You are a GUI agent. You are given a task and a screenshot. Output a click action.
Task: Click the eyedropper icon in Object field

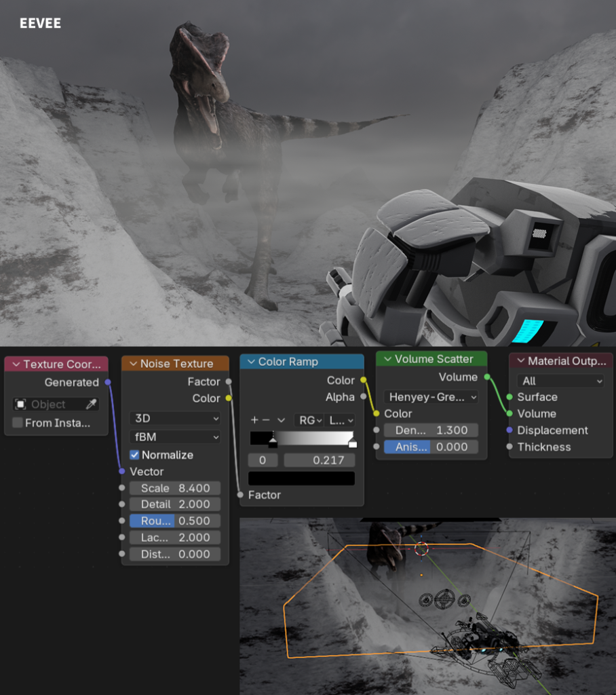click(90, 405)
